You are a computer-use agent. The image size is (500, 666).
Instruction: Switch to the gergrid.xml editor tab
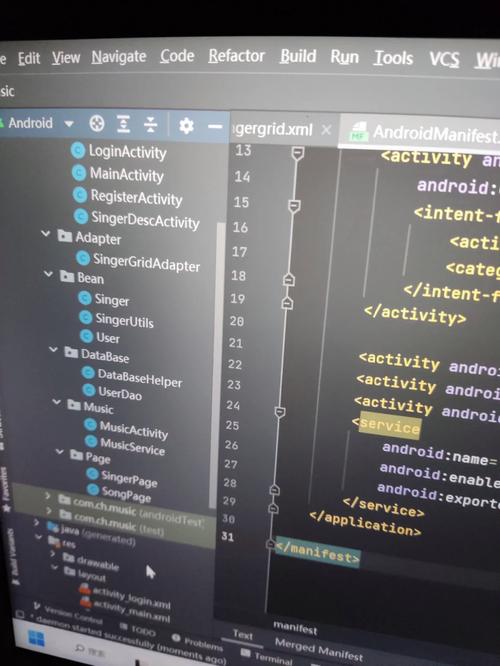point(274,129)
